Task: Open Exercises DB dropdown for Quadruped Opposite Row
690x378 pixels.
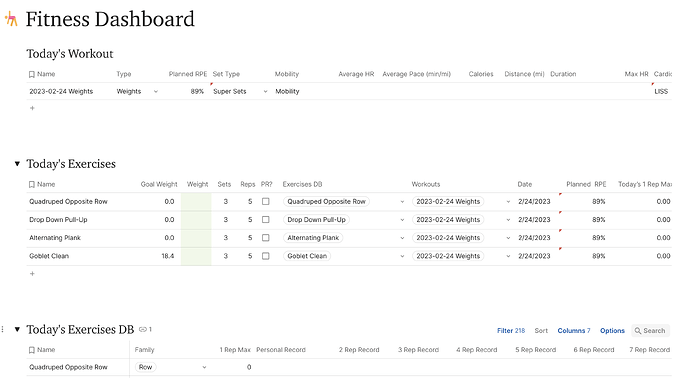Action: click(402, 202)
